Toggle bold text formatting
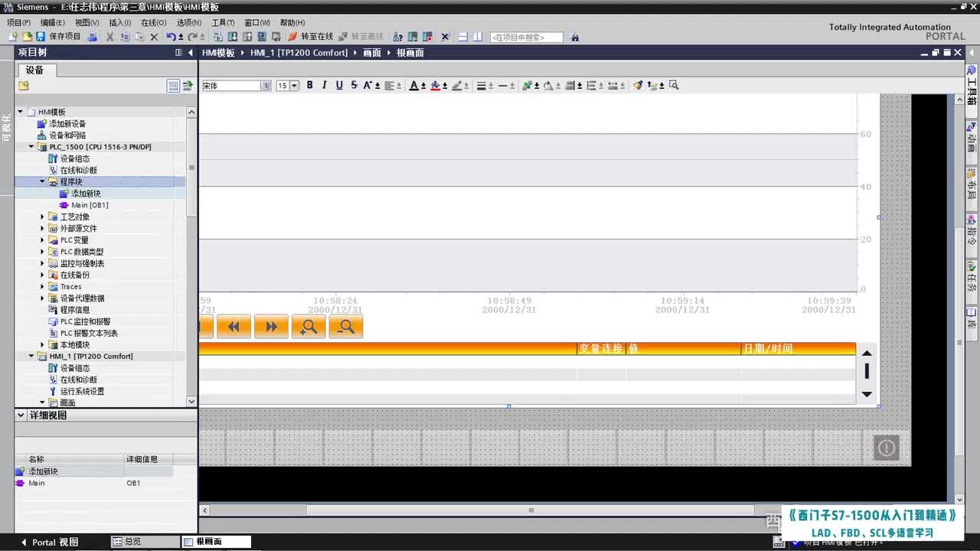The image size is (980, 551). pyautogui.click(x=310, y=85)
